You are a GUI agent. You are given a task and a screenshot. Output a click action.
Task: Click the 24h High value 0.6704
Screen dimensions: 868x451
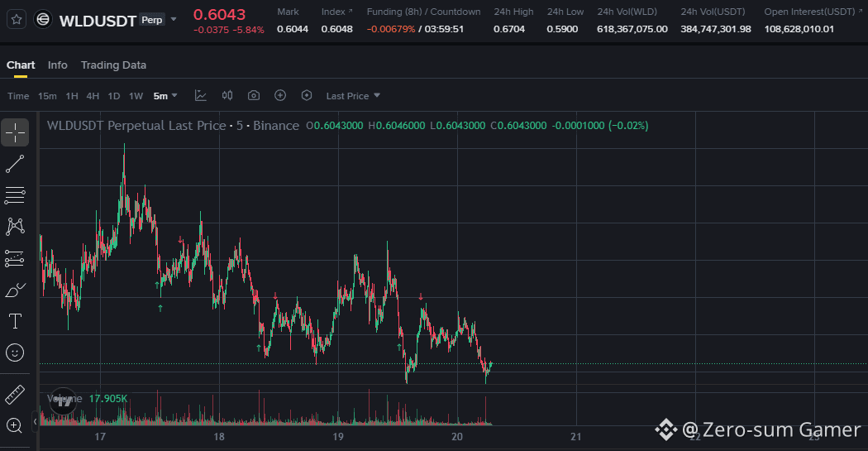tap(508, 29)
